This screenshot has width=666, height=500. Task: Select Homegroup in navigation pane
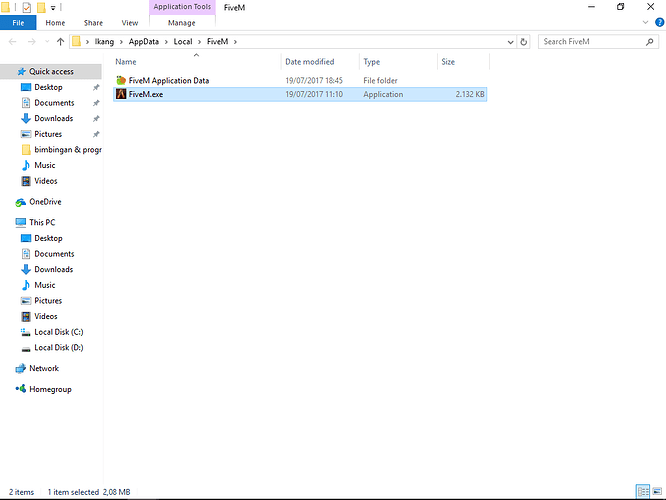(x=50, y=389)
